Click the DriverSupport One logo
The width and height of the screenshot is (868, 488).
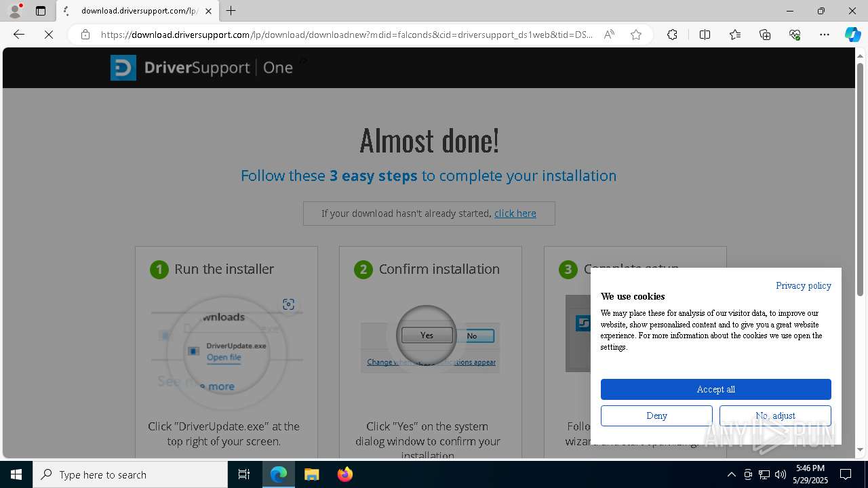[201, 68]
